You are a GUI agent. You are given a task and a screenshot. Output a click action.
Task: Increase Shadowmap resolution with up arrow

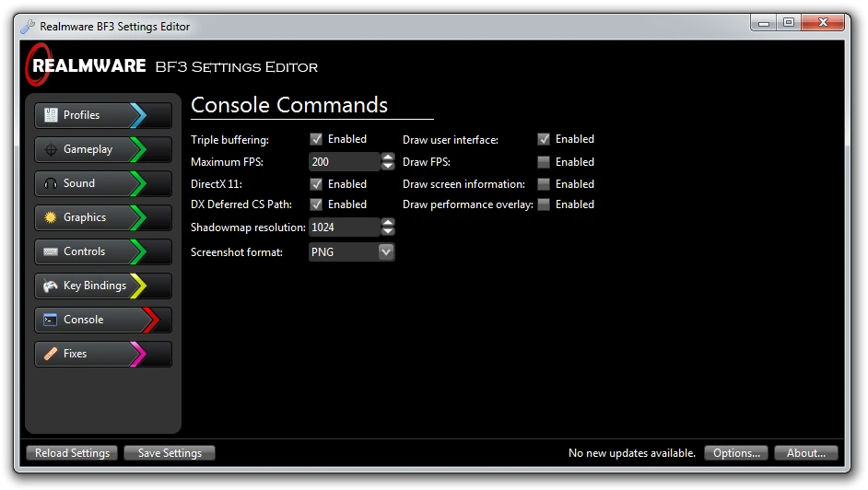point(388,222)
